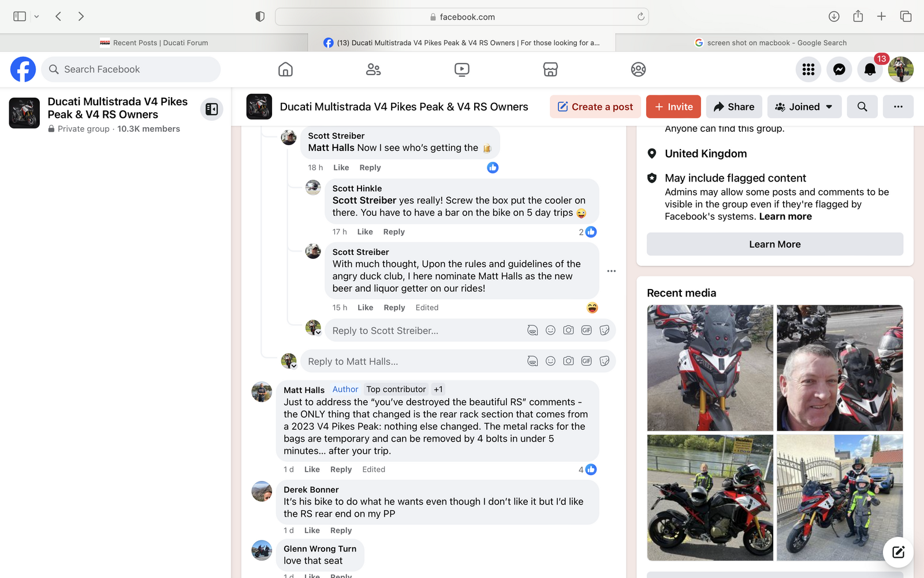Screen dimensions: 924x578
Task: Pick avatar sticker in Reply to Matt Halls
Action: pos(532,361)
